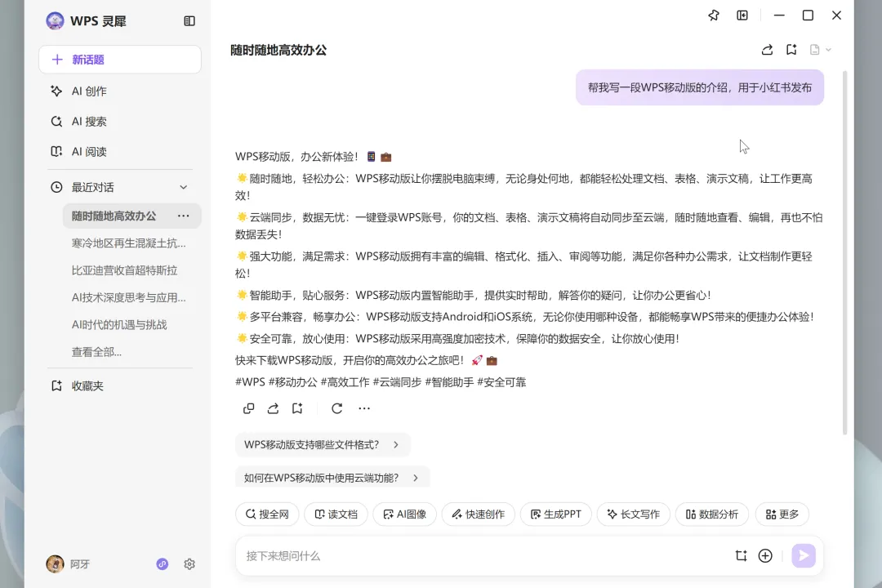
Task: Open the 寒冷地区再生混凝土抗... conversation
Action: 128,243
